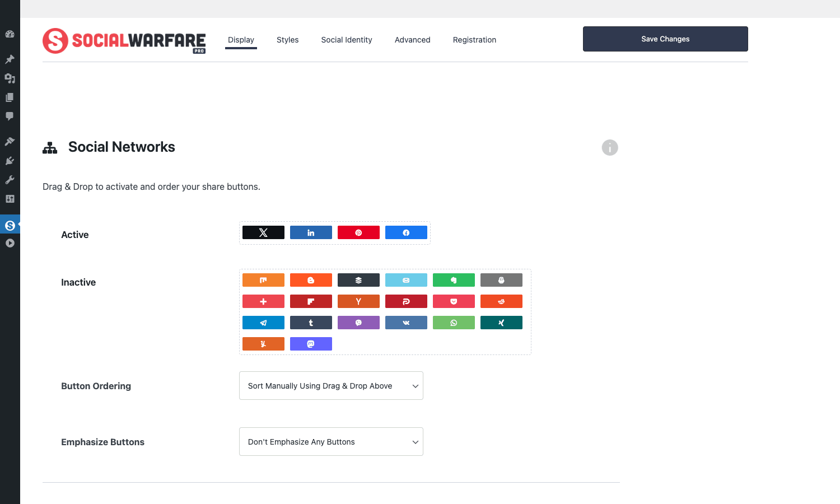Viewport: 840px width, 504px height.
Task: Click the Social Networks info icon
Action: (x=610, y=147)
